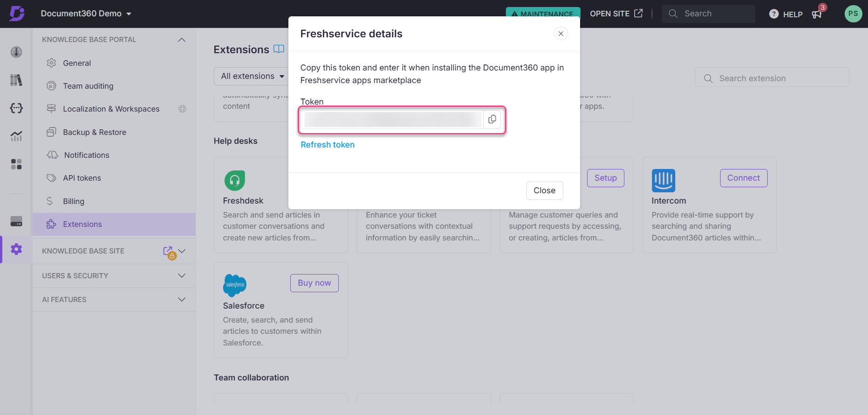Open the Documentation books icon in the left rail
The width and height of the screenshot is (868, 415).
click(x=16, y=80)
